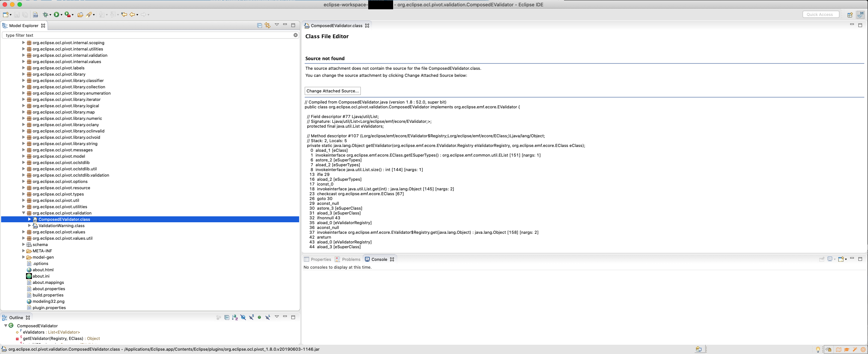This screenshot has height=354, width=868.
Task: Click the Open Type folder icon
Action: coord(80,14)
